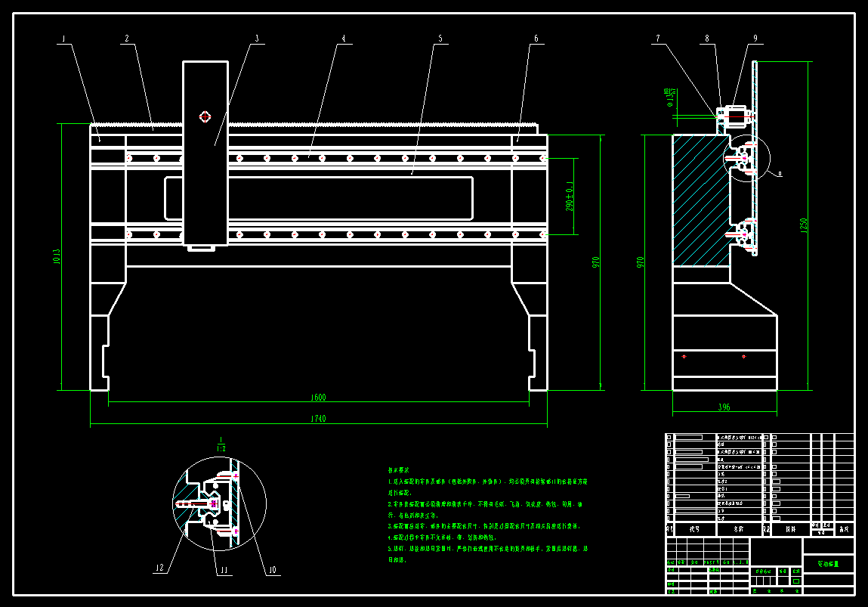Select part balloon number 6
Image resolution: width=868 pixels, height=607 pixels.
click(536, 39)
